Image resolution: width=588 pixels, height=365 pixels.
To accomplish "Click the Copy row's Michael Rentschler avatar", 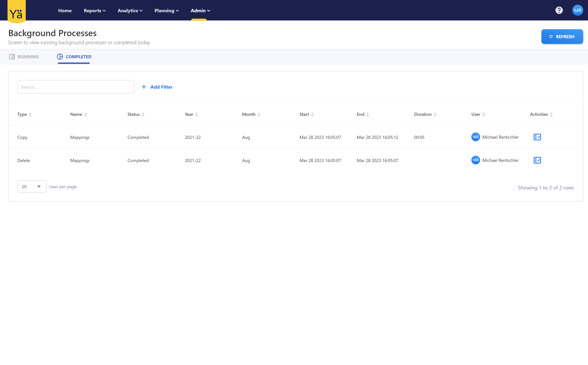I will pyautogui.click(x=475, y=137).
